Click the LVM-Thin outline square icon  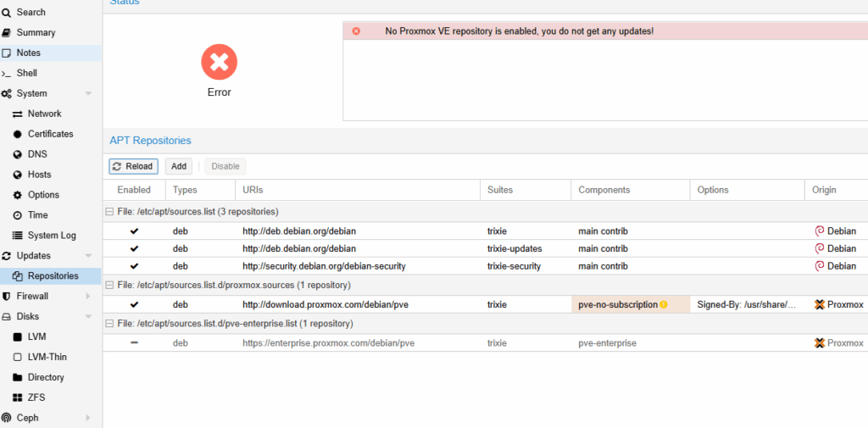17,357
